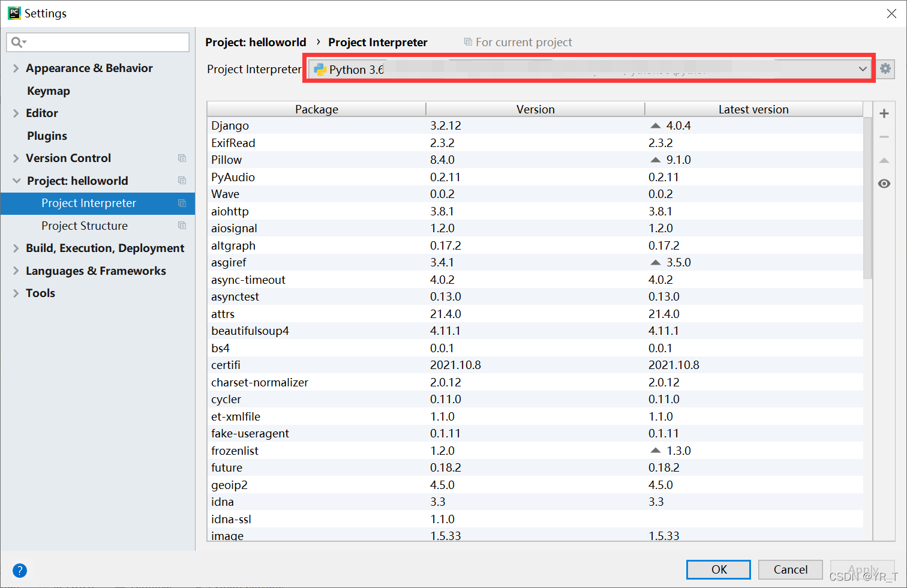
Task: Select the aiosignal package row
Action: (535, 228)
